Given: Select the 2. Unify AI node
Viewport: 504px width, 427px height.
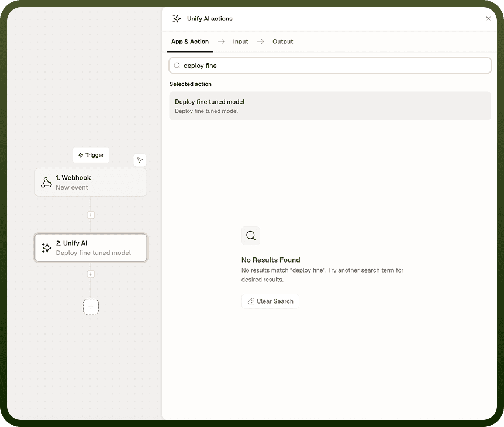Looking at the screenshot, I should (x=91, y=248).
